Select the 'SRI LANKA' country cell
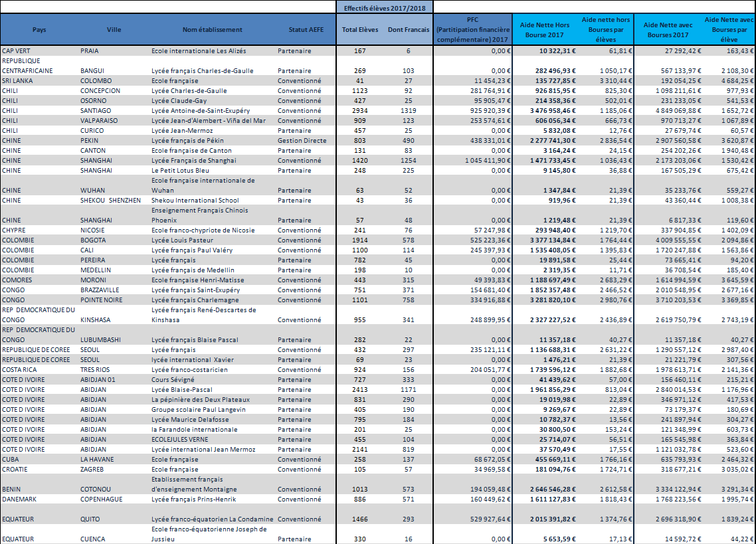The height and width of the screenshot is (544, 756). (19, 80)
